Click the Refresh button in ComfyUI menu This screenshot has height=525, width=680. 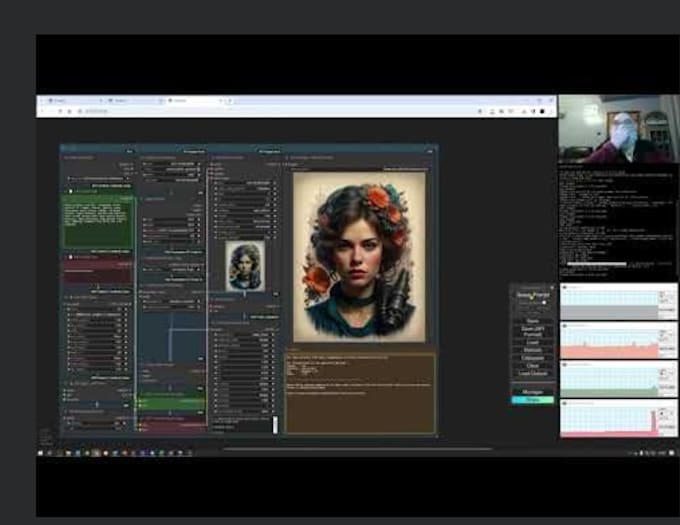[x=533, y=350]
